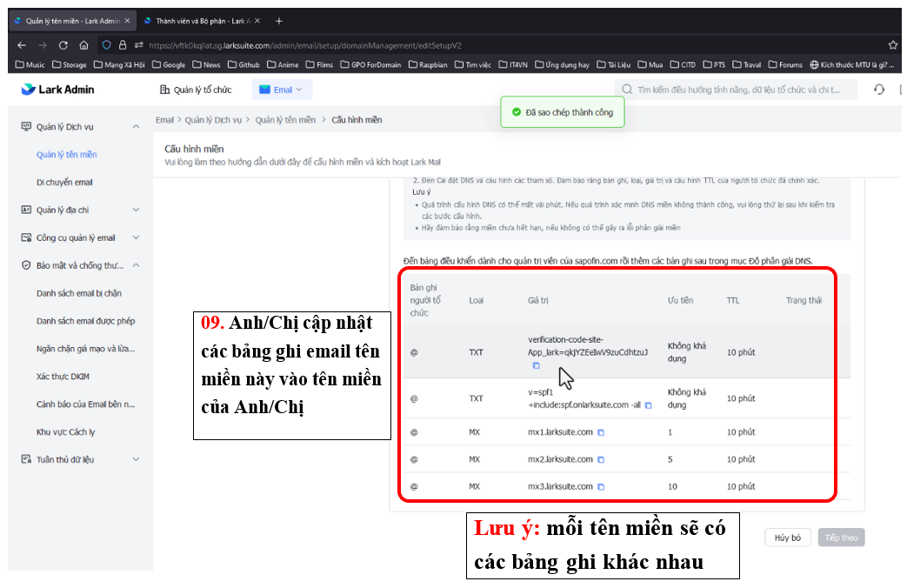Click Quản lý Dịch vụ breadcrumb link
Image resolution: width=907 pixels, height=588 pixels.
pyautogui.click(x=213, y=120)
